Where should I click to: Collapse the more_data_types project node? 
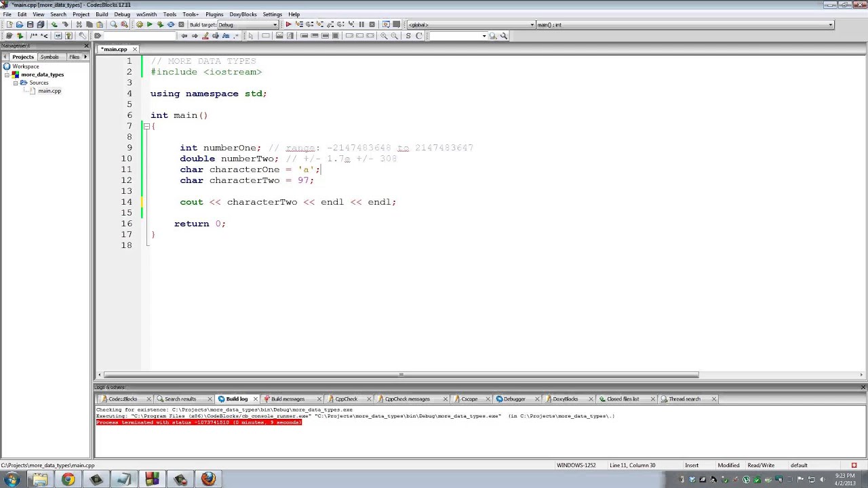pos(7,75)
